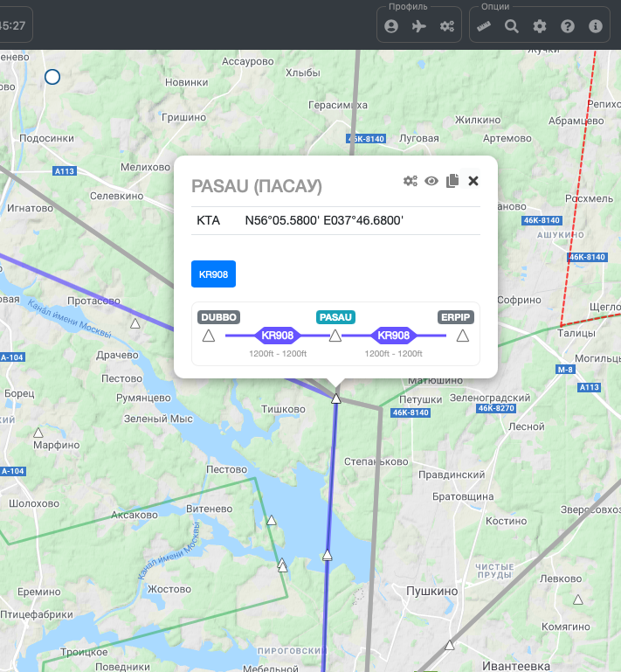Select the ruler measurement tool

coord(484,26)
